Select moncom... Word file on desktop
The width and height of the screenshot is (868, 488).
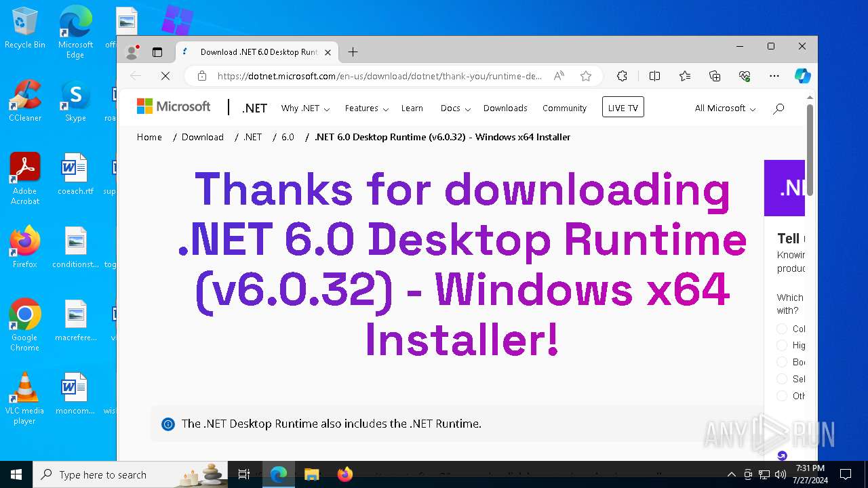point(75,393)
